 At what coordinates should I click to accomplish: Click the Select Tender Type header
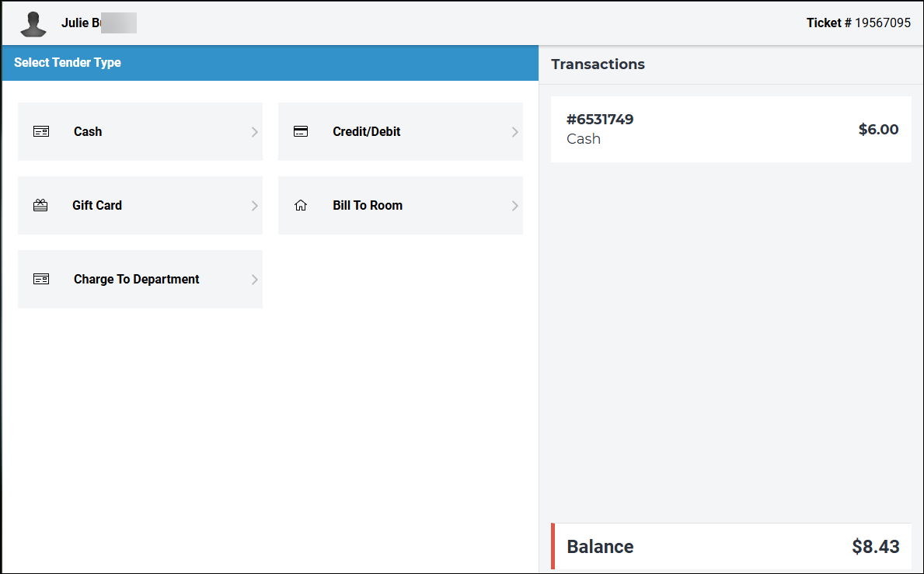coord(67,62)
